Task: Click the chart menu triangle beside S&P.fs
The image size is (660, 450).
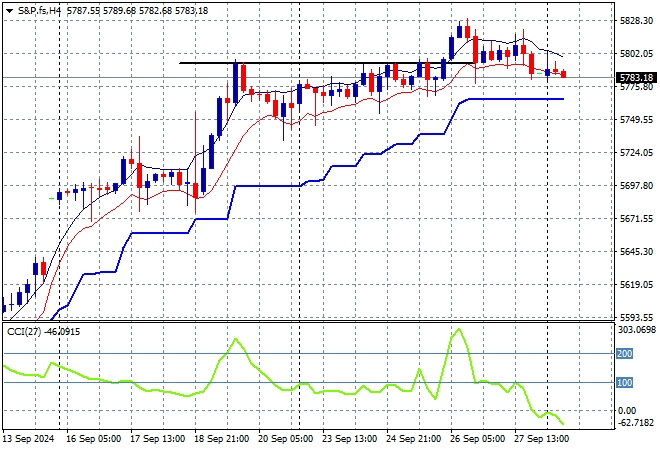Action: click(9, 11)
